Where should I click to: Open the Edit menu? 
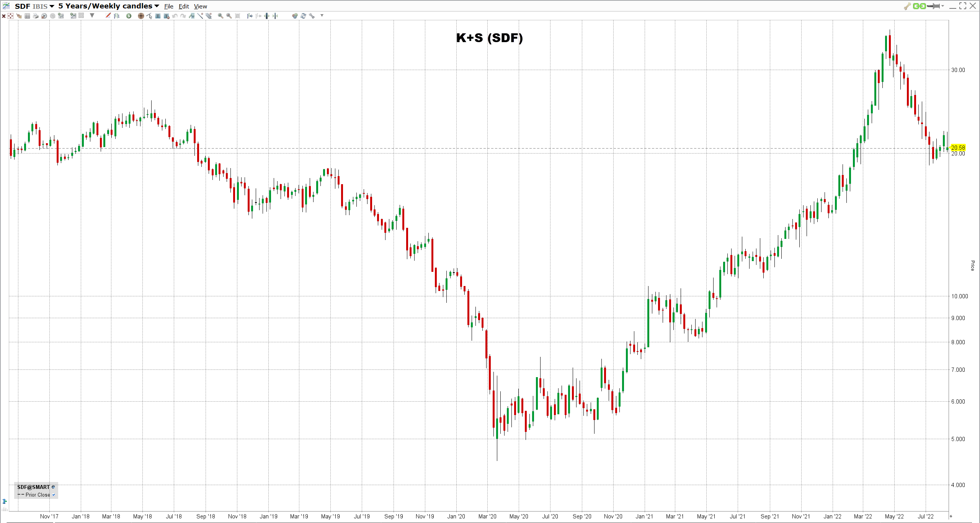tap(184, 7)
